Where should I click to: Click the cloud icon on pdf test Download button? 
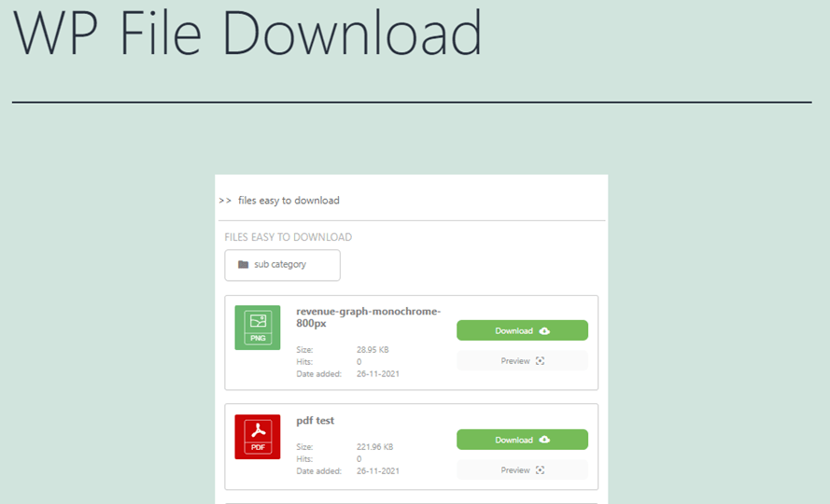(x=545, y=441)
